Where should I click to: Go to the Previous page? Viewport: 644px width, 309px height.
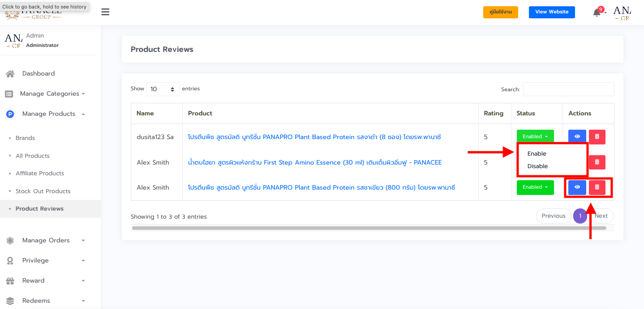(x=554, y=216)
